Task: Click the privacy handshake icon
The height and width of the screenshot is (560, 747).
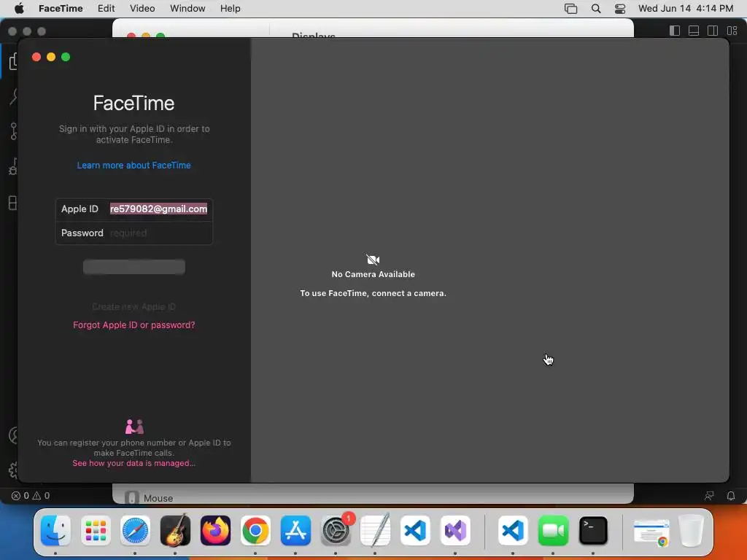Action: 134,426
